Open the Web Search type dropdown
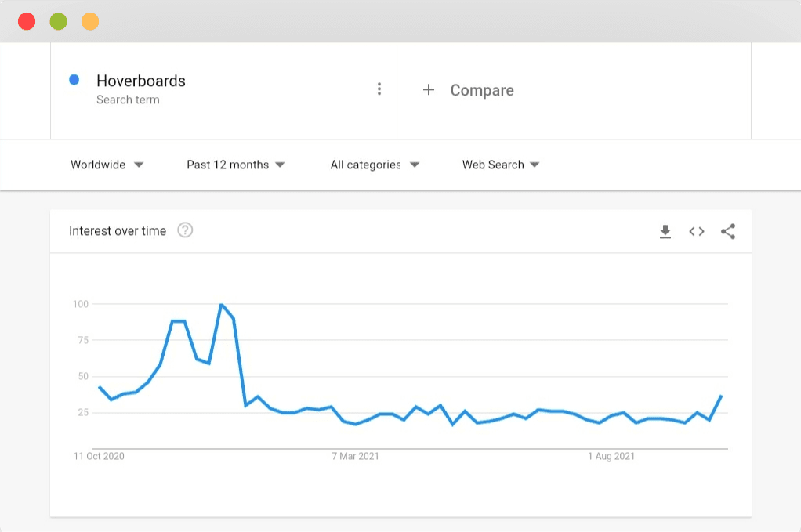Image resolution: width=801 pixels, height=532 pixels. (x=501, y=165)
